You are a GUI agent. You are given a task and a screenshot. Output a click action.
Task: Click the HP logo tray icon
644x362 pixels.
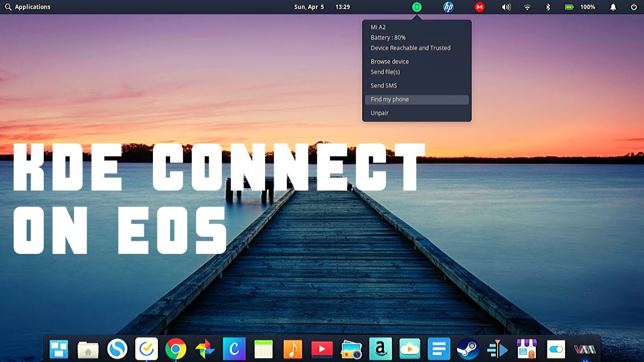448,7
